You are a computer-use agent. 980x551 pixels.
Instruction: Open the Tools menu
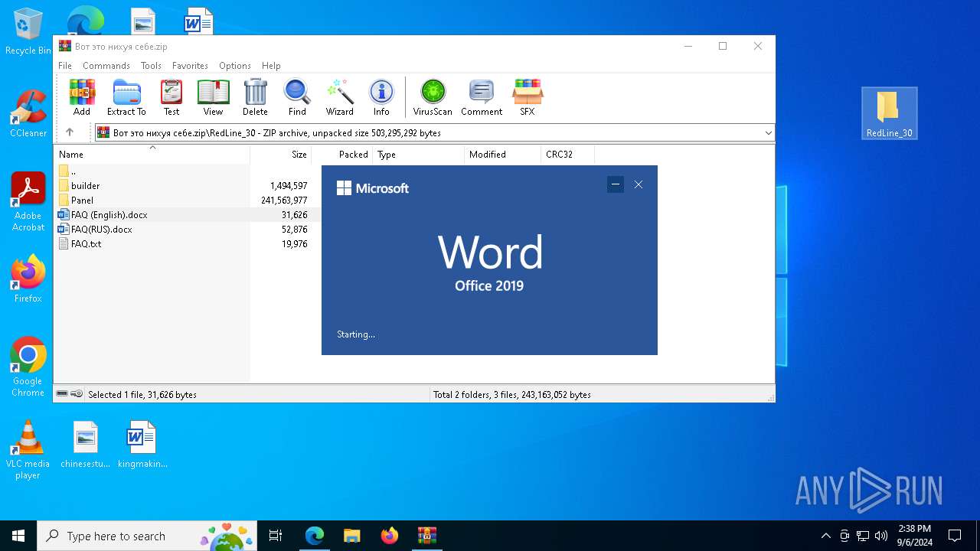(x=151, y=66)
